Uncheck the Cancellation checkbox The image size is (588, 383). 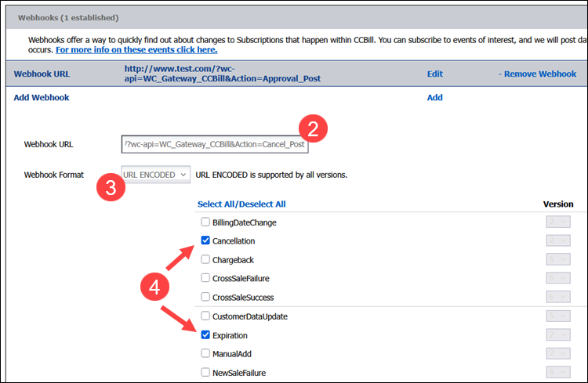click(205, 240)
